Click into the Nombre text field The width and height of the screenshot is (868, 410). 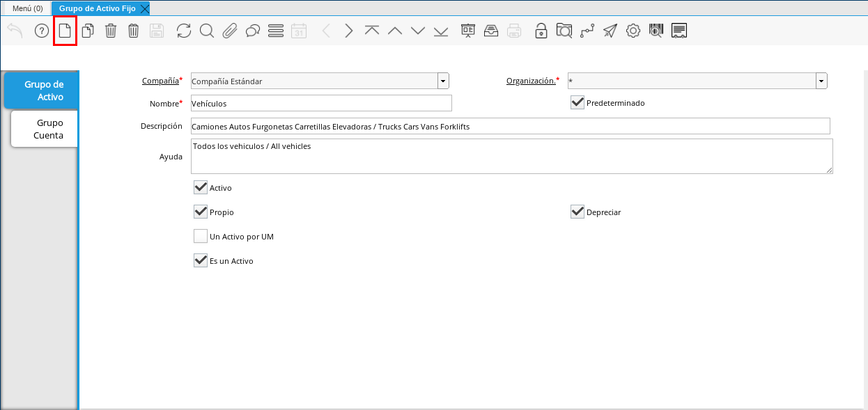tap(320, 104)
